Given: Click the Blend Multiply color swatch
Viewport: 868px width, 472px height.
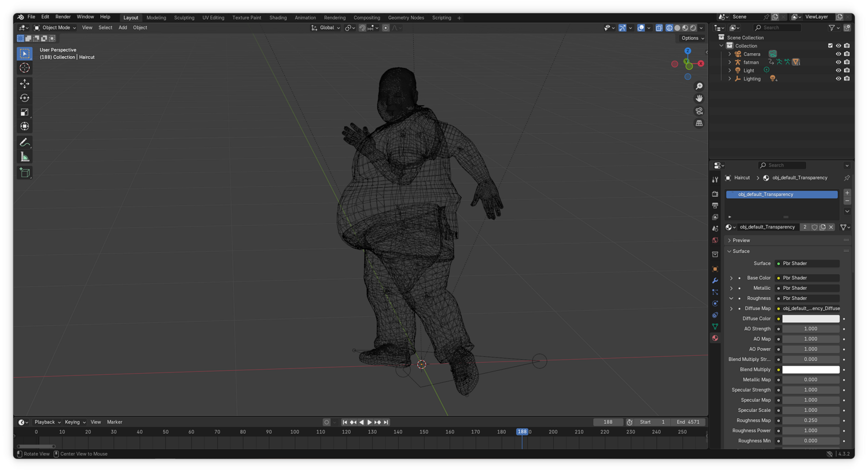Looking at the screenshot, I should (811, 370).
